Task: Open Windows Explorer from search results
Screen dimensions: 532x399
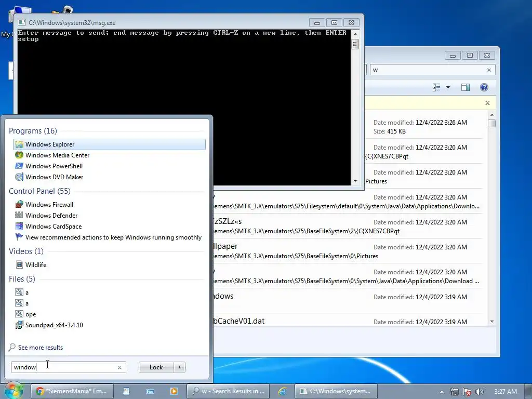Action: [x=109, y=144]
